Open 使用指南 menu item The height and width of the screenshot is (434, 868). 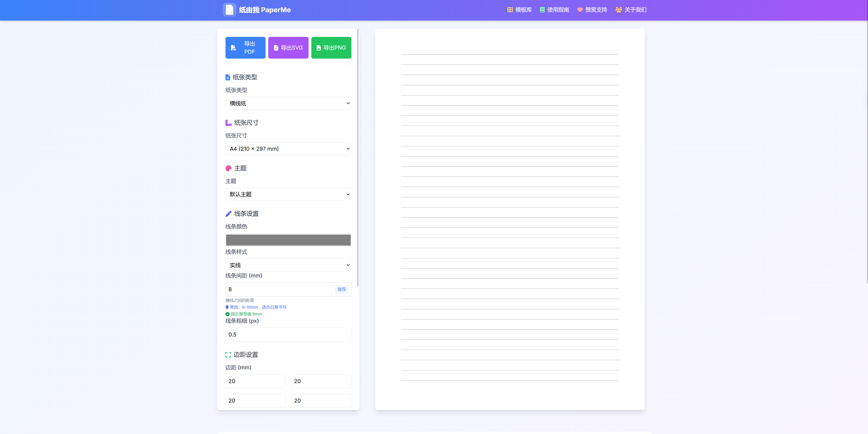558,10
